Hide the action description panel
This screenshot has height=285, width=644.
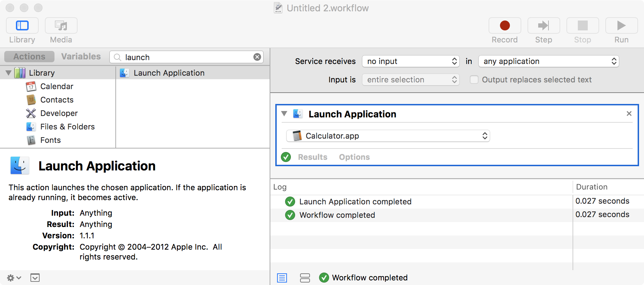point(35,278)
